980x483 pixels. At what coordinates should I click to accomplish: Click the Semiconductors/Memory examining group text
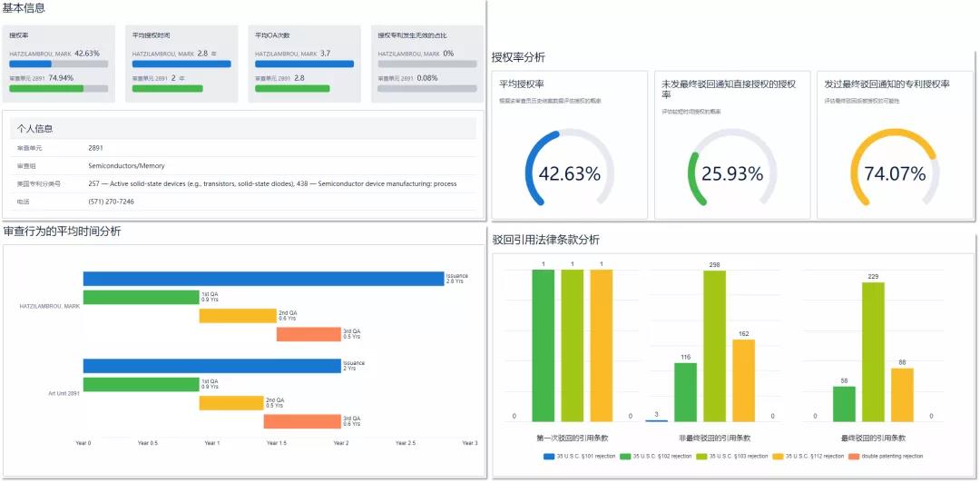click(x=126, y=166)
